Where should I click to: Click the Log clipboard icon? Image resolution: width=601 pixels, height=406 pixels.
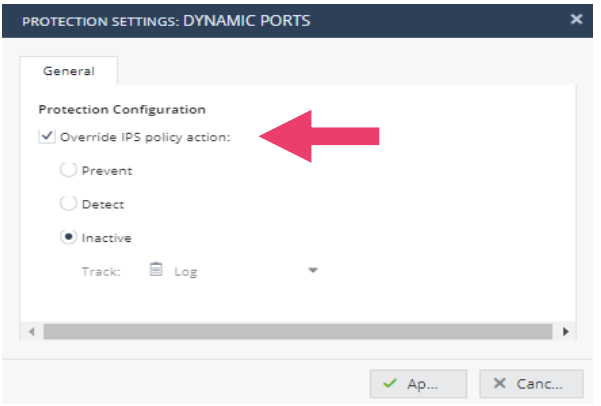(x=156, y=270)
